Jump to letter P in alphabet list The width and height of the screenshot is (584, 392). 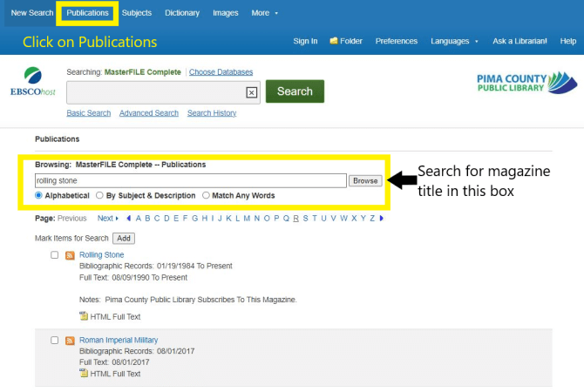coord(276,218)
